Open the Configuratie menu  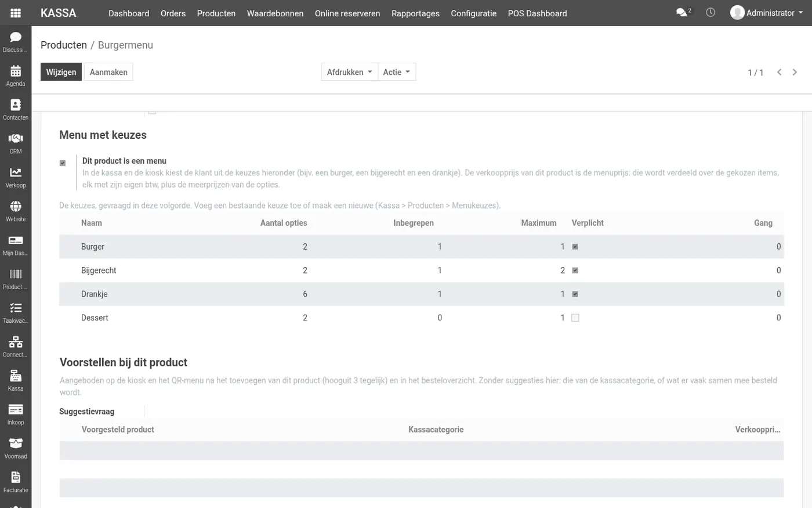click(474, 13)
